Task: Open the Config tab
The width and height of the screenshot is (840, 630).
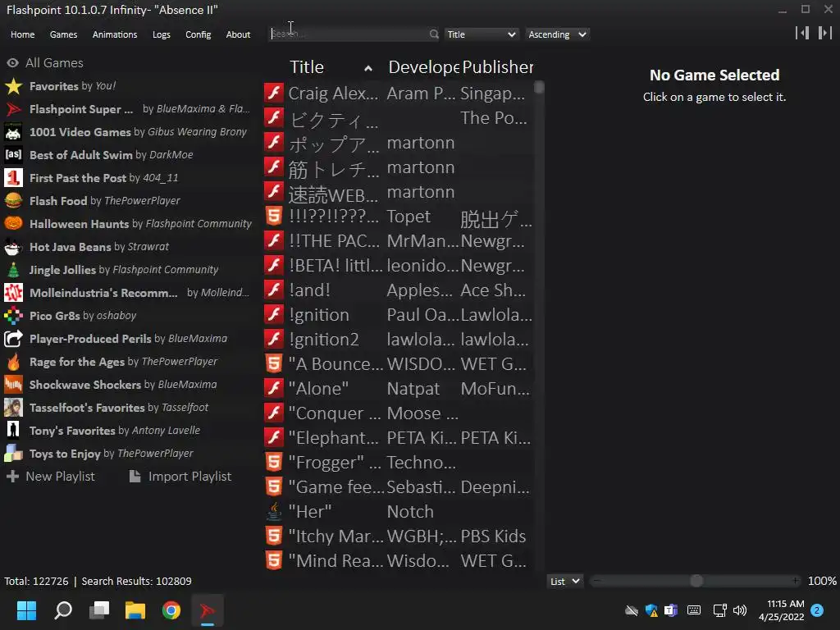Action: pyautogui.click(x=199, y=34)
